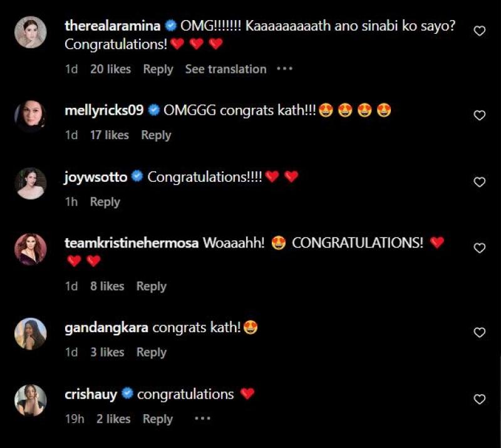Image resolution: width=501 pixels, height=448 pixels.
Task: Heart the teamkristinehermosa comment
Action: tap(479, 248)
